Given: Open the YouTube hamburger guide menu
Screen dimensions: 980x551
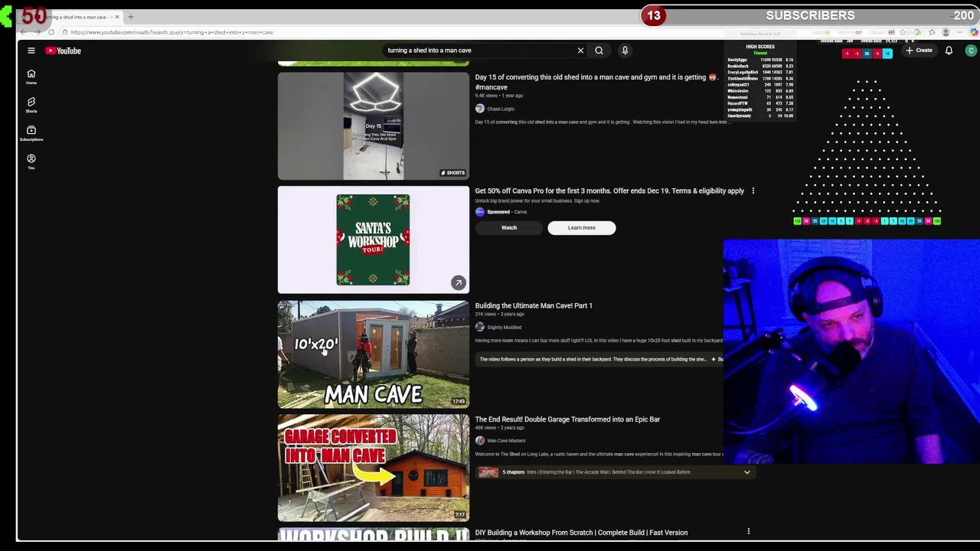Looking at the screenshot, I should (31, 51).
